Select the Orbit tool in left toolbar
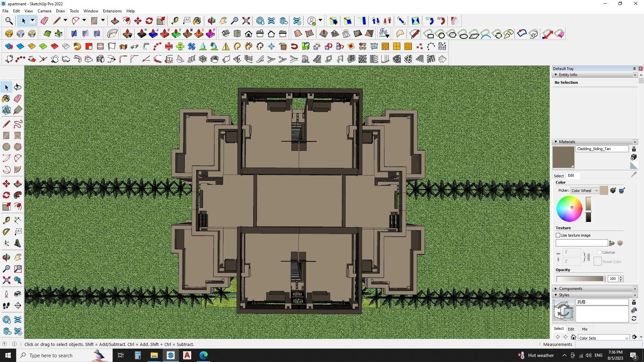644x362 pixels. [6, 257]
